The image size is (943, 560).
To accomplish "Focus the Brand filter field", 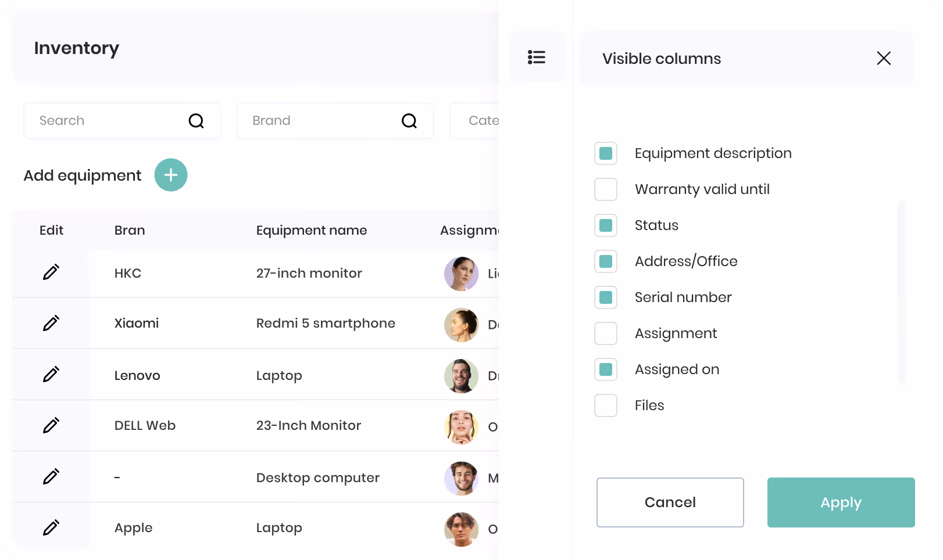I will pyautogui.click(x=335, y=121).
